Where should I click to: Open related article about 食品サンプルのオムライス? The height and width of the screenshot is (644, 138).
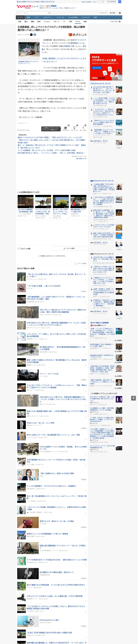point(50,137)
